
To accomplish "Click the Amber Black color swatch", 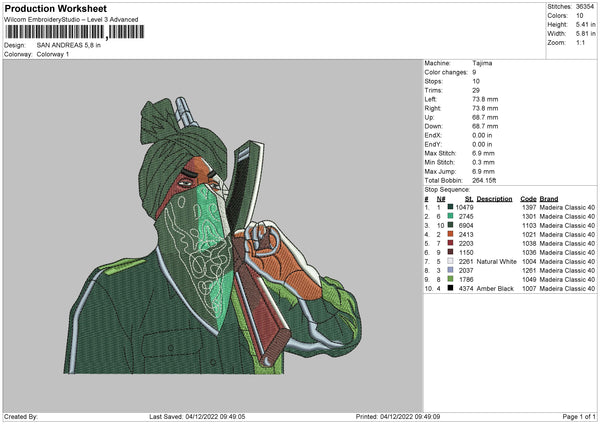I will pyautogui.click(x=450, y=288).
